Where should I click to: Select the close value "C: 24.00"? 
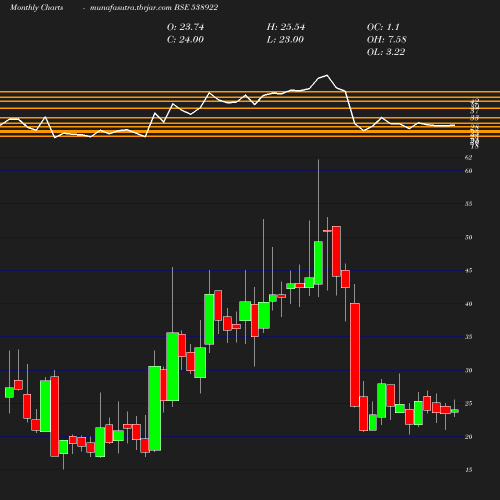pos(185,40)
